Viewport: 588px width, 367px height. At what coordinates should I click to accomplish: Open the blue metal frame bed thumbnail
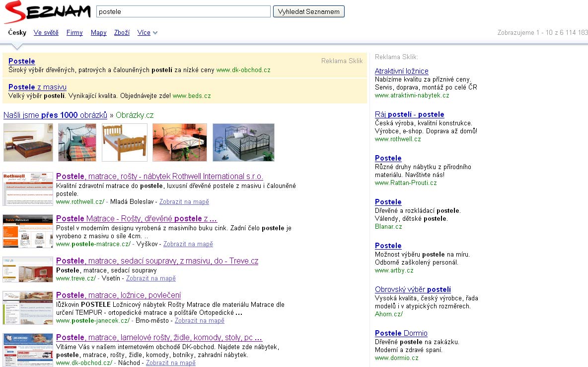[243, 142]
